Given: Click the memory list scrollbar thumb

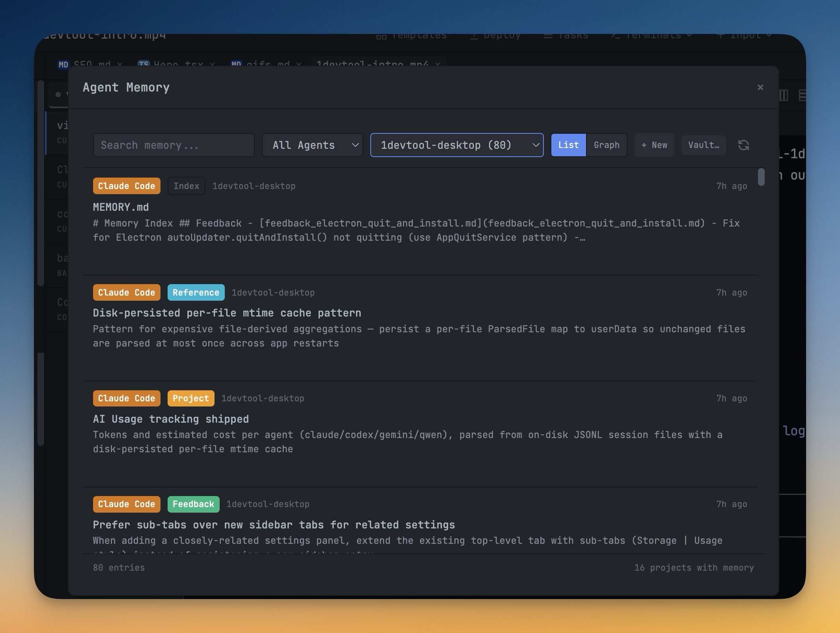Looking at the screenshot, I should (761, 177).
